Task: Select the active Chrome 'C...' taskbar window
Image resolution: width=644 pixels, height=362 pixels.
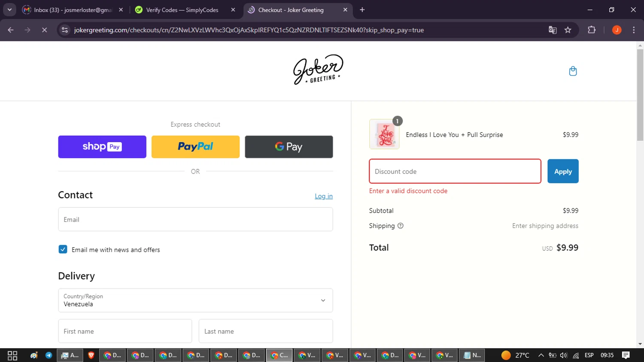Action: 279,356
